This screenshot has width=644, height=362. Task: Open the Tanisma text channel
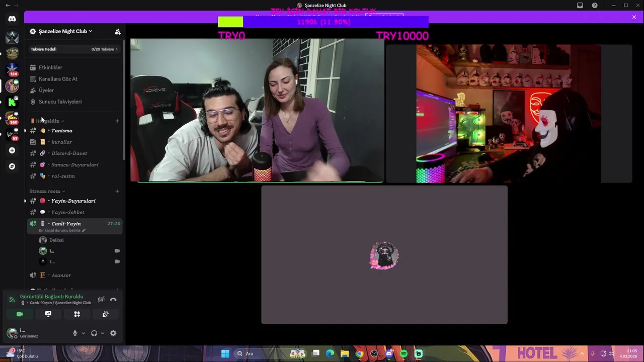tap(74, 131)
